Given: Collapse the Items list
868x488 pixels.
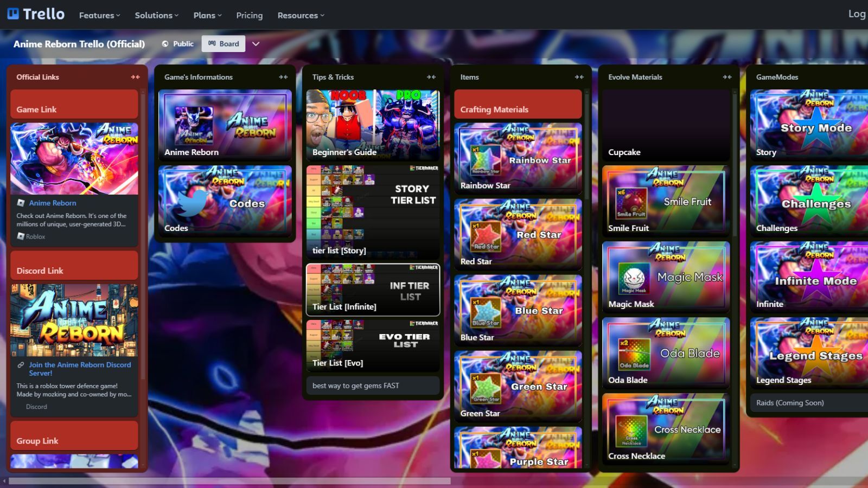Looking at the screenshot, I should click(579, 77).
